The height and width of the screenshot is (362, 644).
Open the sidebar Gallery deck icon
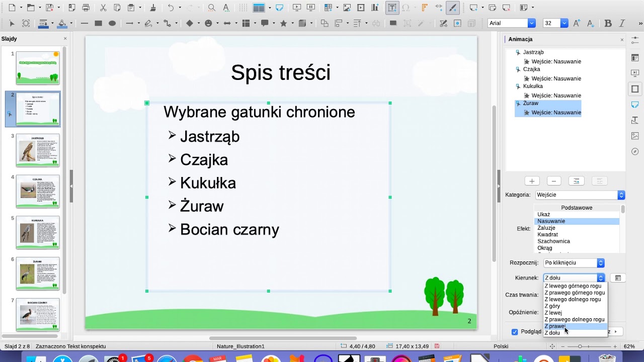(x=635, y=136)
